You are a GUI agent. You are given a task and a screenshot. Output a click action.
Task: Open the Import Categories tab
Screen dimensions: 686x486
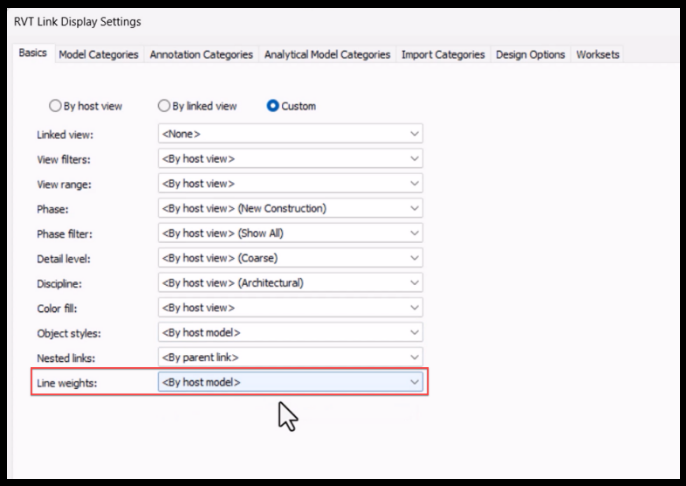443,55
